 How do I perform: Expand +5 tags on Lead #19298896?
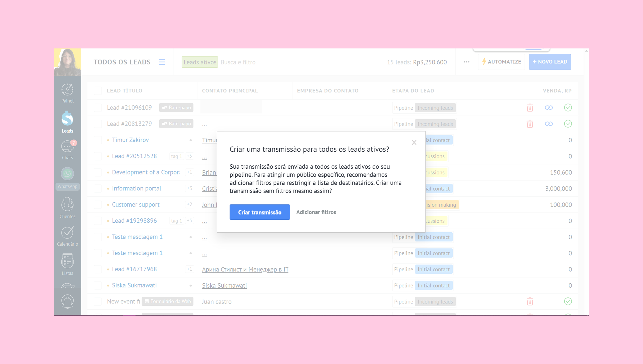[190, 221]
